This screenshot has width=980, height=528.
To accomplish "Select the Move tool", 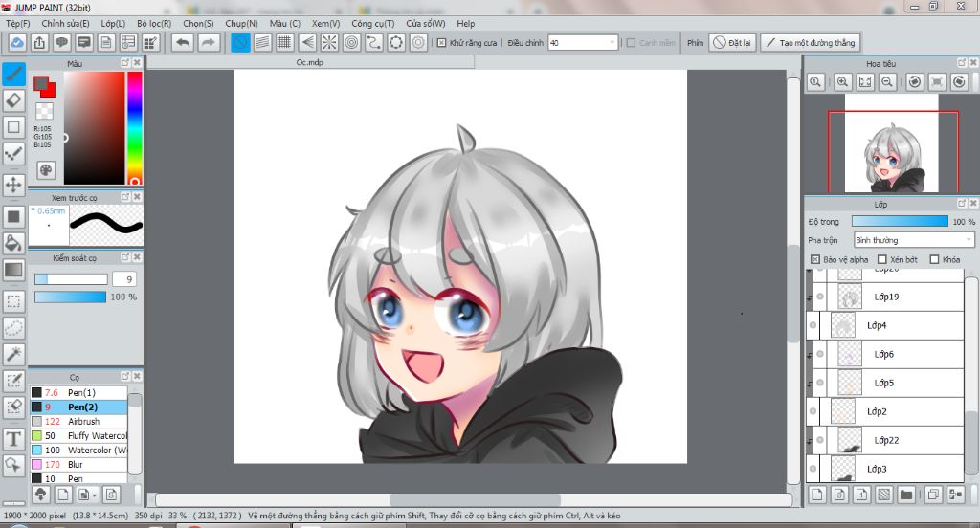I will [x=13, y=185].
